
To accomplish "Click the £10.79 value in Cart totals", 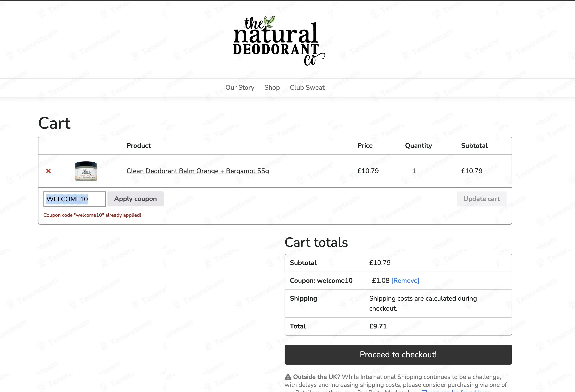I will pyautogui.click(x=380, y=263).
